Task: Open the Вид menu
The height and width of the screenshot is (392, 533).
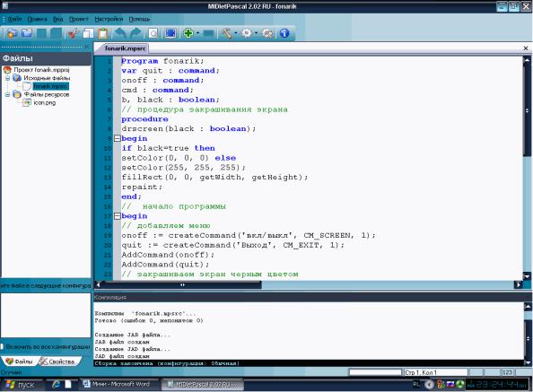Action: [57, 19]
